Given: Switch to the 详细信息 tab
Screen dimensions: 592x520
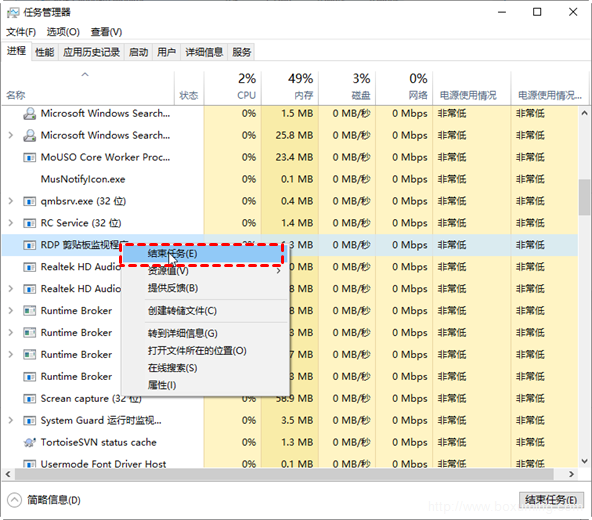Looking at the screenshot, I should (x=204, y=52).
